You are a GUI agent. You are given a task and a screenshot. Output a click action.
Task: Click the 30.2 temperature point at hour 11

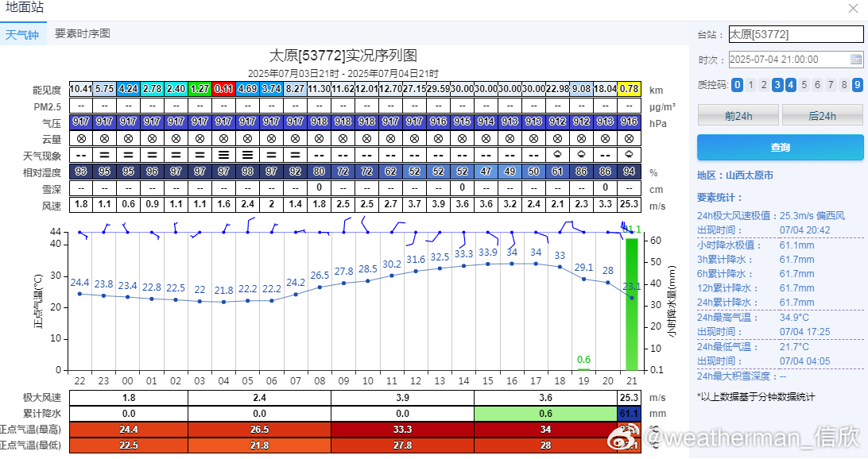392,276
